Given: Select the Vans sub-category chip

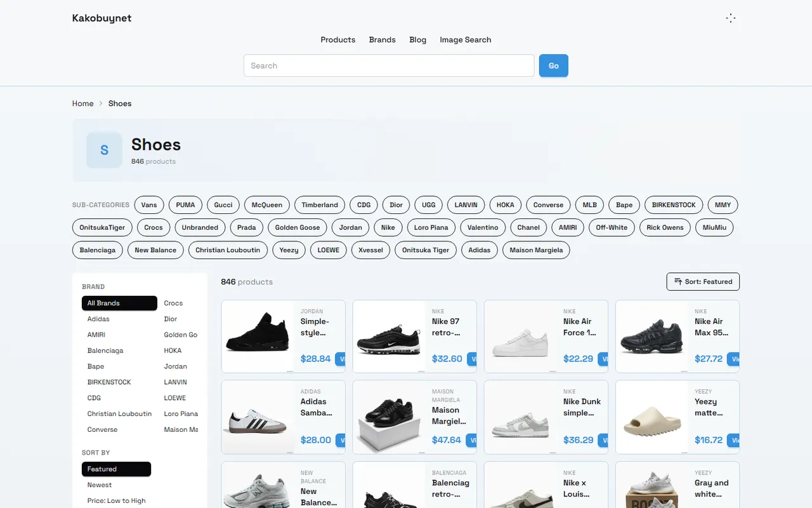Looking at the screenshot, I should pyautogui.click(x=149, y=205).
